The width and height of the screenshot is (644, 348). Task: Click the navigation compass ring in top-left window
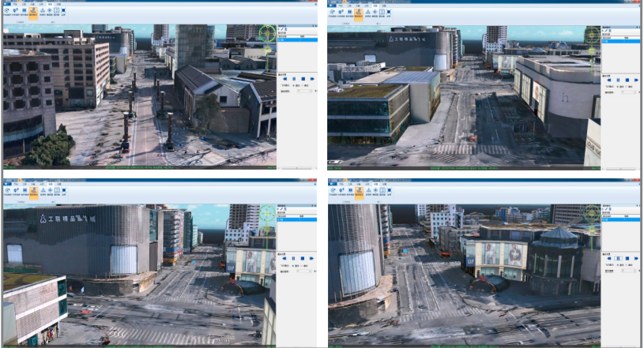267,33
